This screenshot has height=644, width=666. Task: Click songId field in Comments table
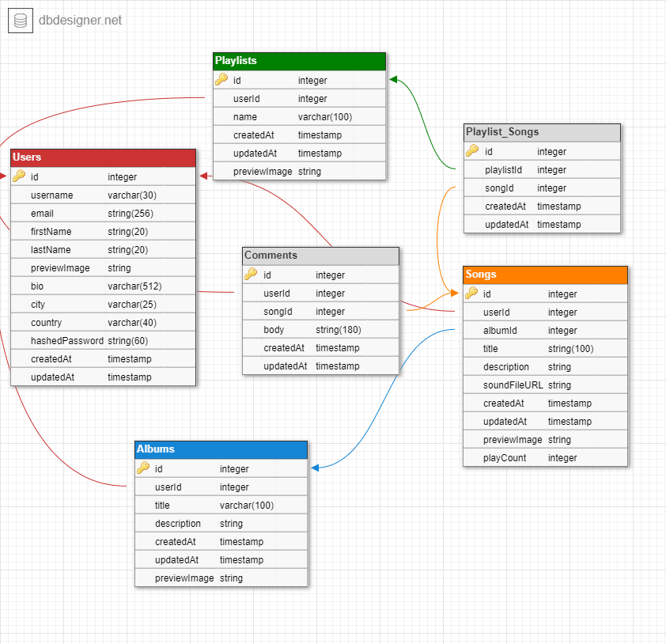pyautogui.click(x=278, y=313)
